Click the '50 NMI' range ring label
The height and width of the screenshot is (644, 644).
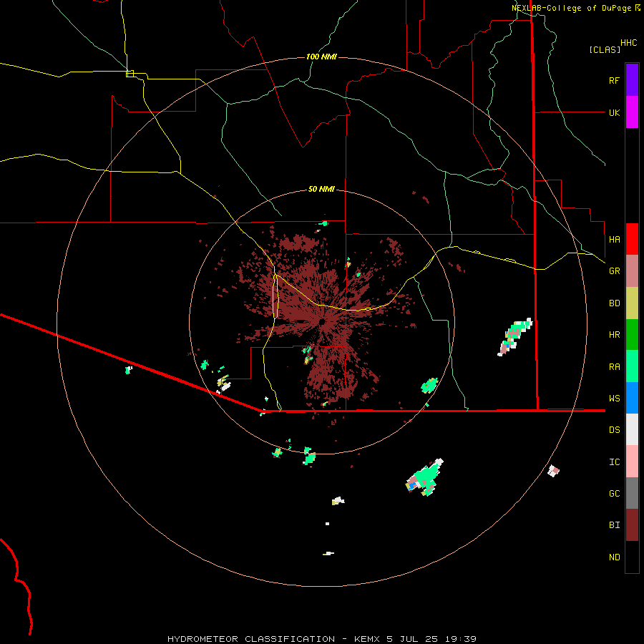pos(321,189)
